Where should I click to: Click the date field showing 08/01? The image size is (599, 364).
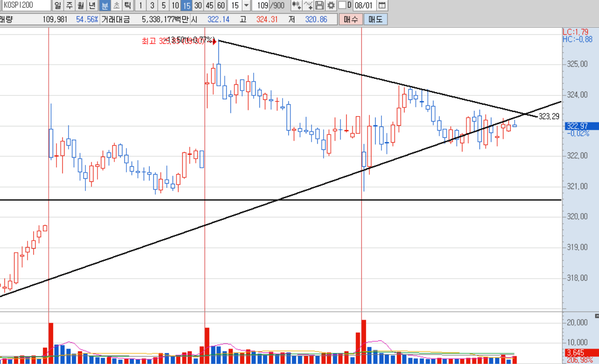click(x=364, y=5)
